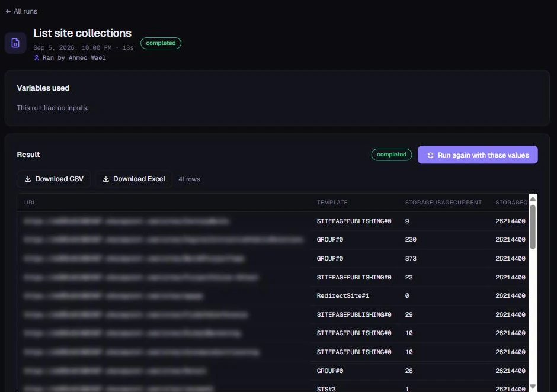This screenshot has width=557, height=392.
Task: Click the 'This run had no inputs.' message
Action: pos(53,108)
